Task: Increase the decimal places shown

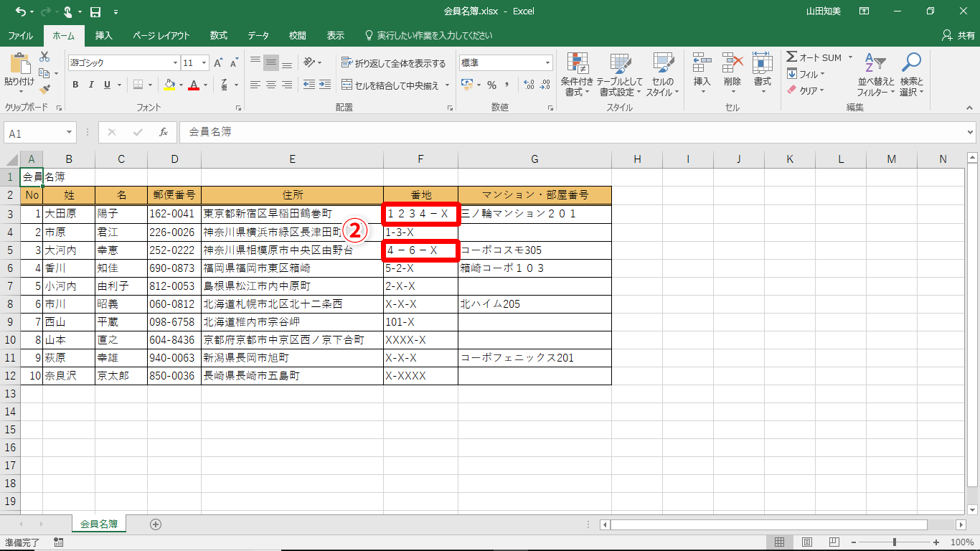Action: coord(529,85)
